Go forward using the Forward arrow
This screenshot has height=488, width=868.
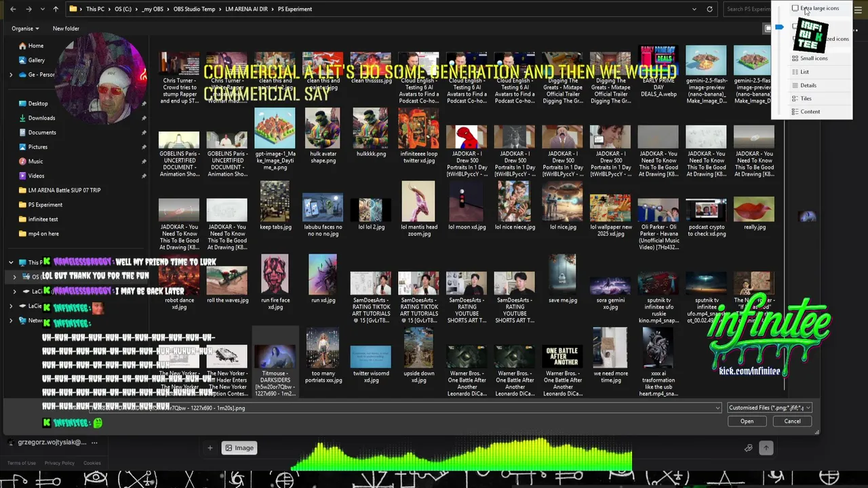tap(28, 9)
